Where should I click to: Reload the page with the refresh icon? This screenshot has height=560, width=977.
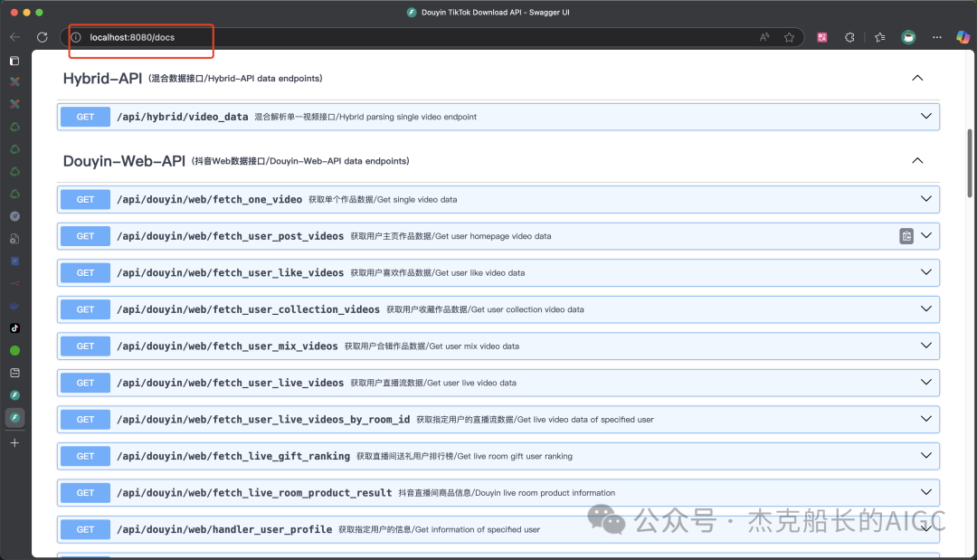coord(43,37)
